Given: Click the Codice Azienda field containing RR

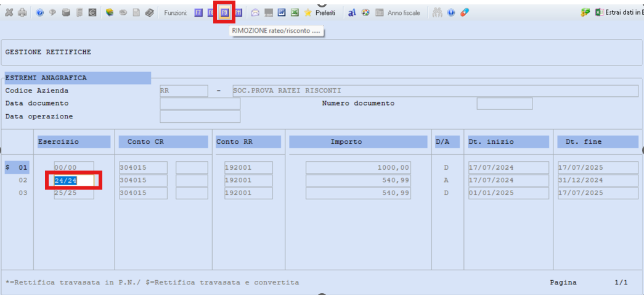Looking at the screenshot, I should point(184,91).
